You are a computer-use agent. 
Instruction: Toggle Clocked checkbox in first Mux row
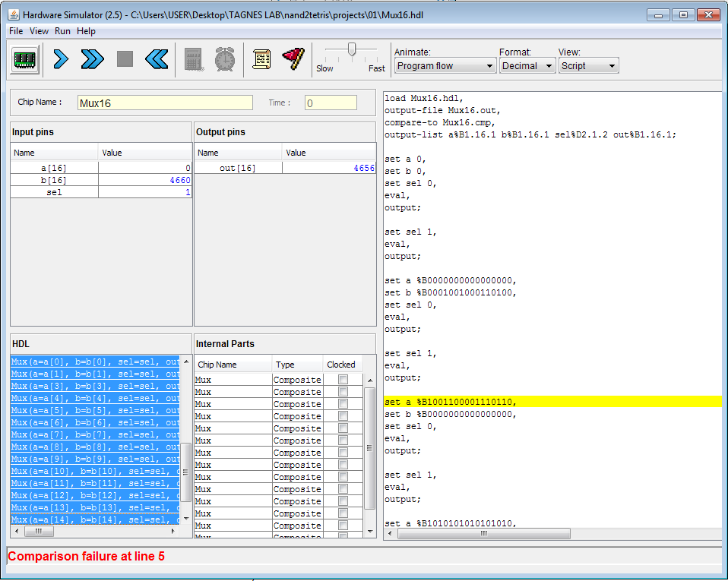[343, 380]
